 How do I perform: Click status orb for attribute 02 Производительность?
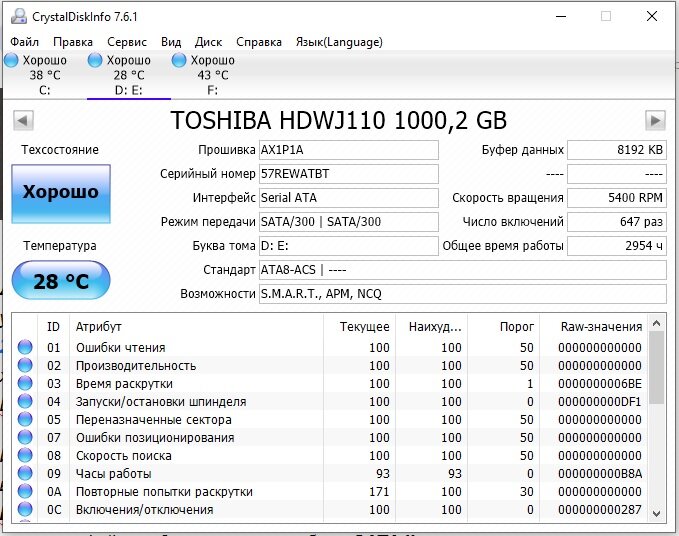click(25, 365)
